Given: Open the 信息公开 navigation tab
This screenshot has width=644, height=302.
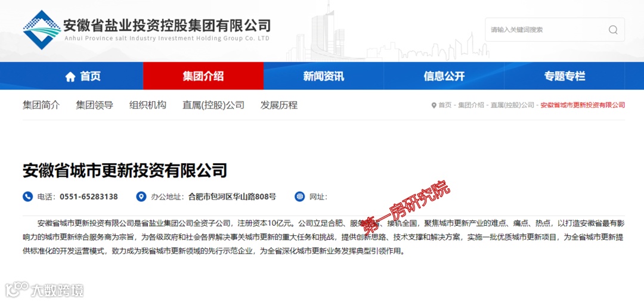Looking at the screenshot, I should (x=444, y=76).
